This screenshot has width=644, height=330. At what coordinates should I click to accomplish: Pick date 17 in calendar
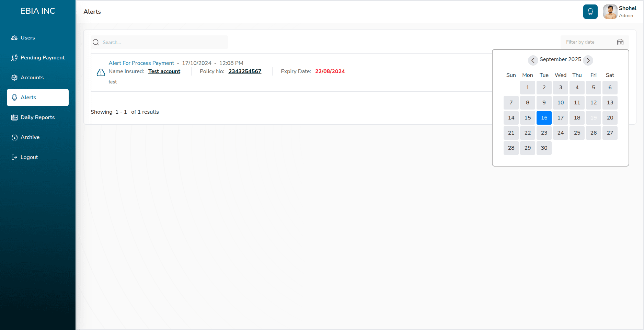coord(561,118)
